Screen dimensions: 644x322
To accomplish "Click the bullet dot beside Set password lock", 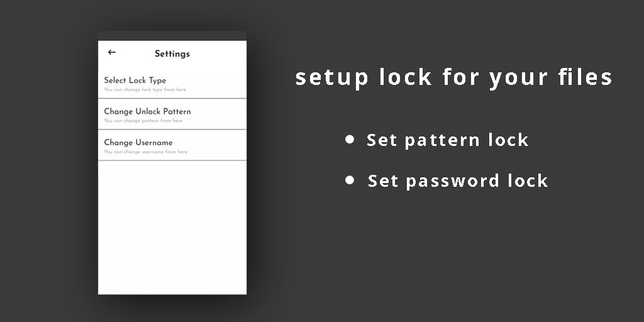I will (x=350, y=180).
